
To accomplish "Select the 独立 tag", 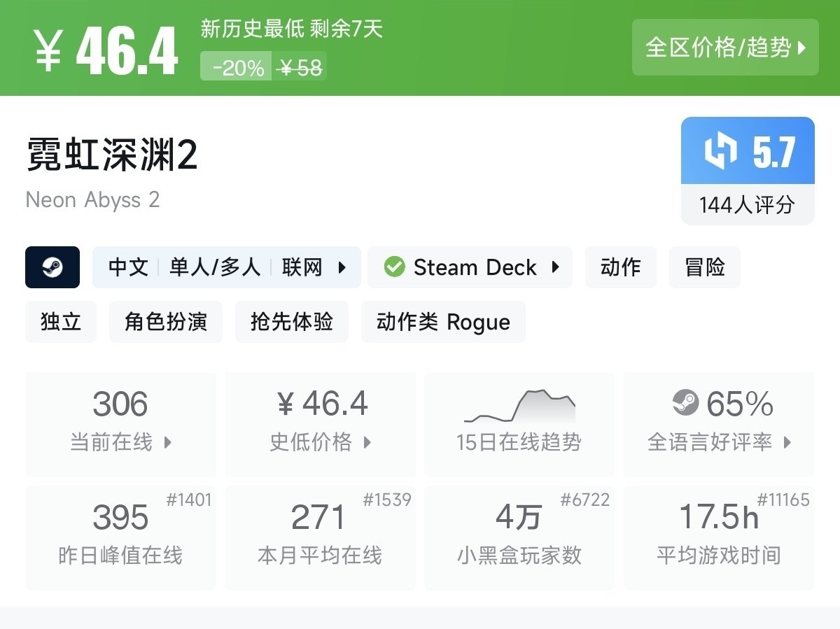I will pyautogui.click(x=61, y=322).
